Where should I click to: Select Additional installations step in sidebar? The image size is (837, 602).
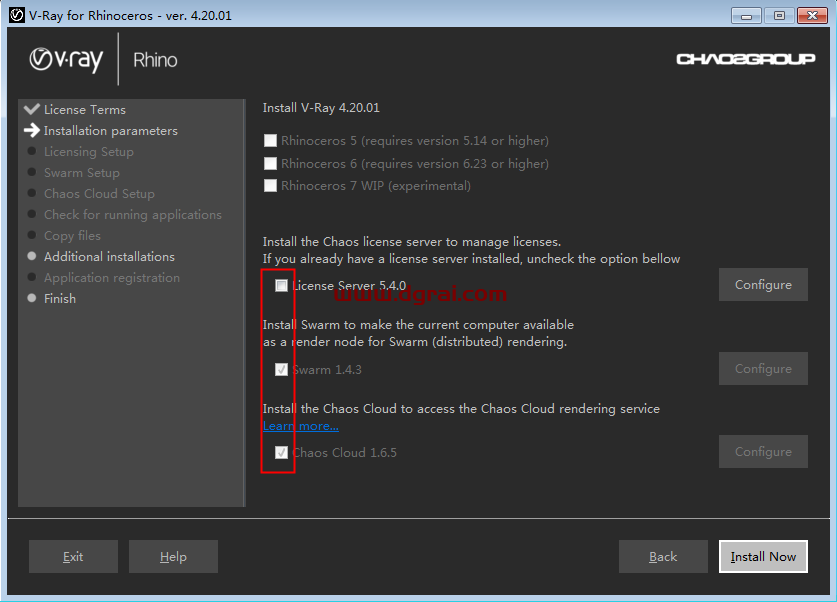(109, 257)
